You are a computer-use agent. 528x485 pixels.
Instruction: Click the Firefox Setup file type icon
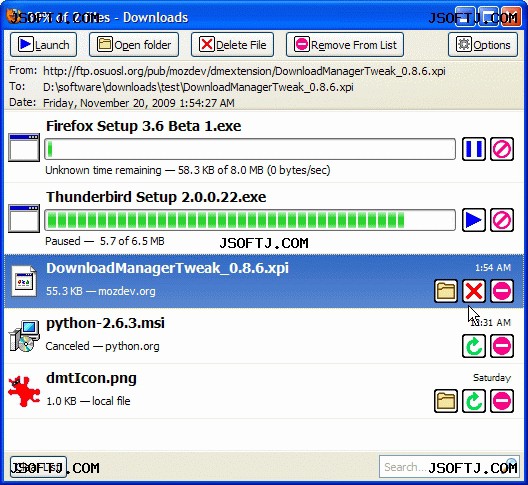[x=24, y=148]
